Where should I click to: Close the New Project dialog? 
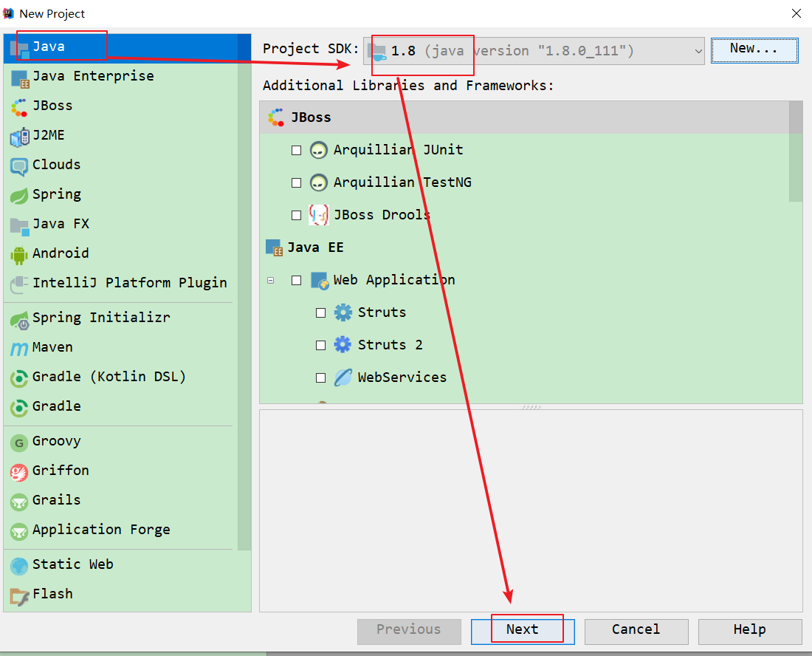point(796,13)
